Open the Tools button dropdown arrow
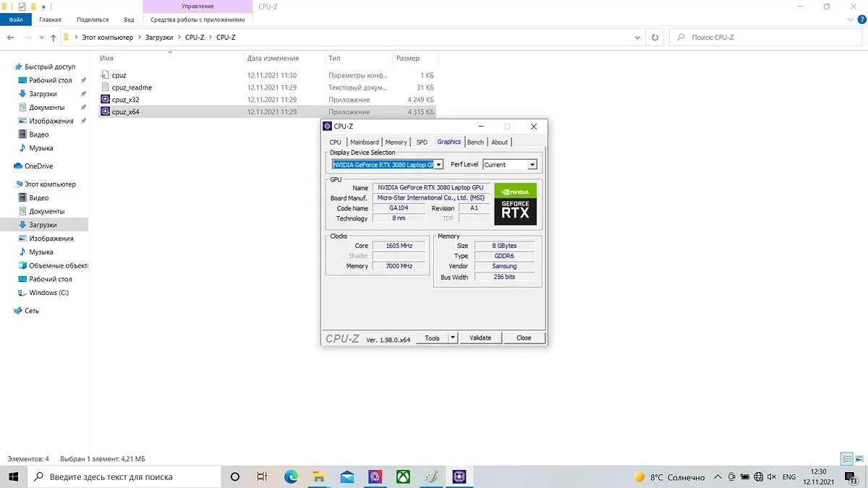Image resolution: width=868 pixels, height=488 pixels. pos(453,338)
